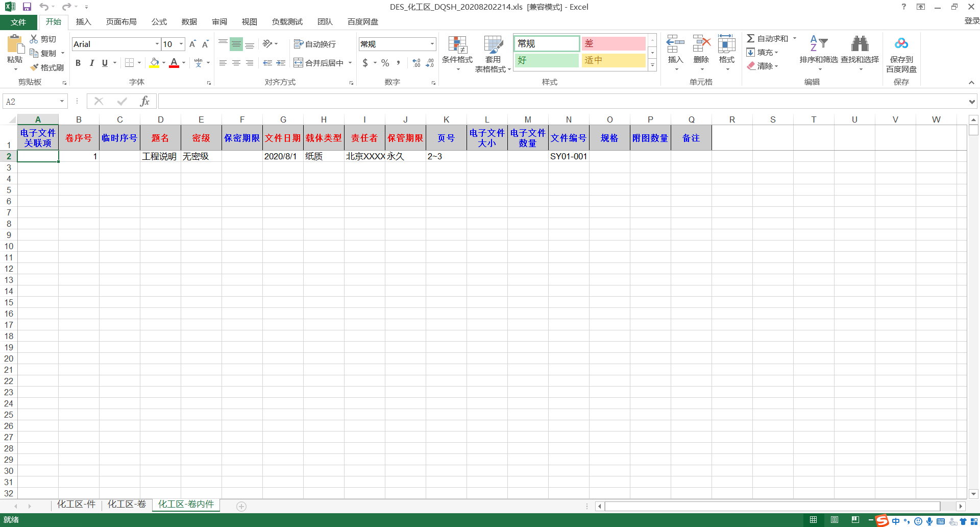Click Merge and Center (合并后居中)

(x=319, y=63)
